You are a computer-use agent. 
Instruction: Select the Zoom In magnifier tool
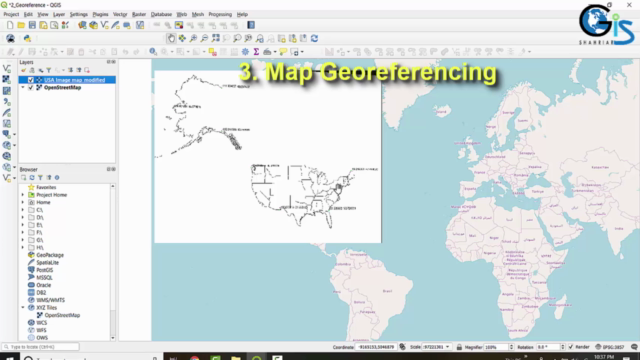(193, 38)
